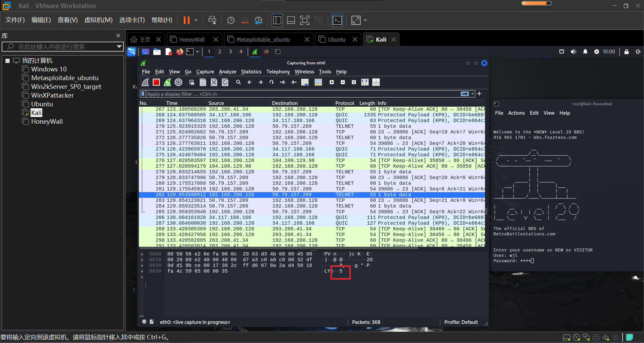
Task: Pause the virtual machine
Action: pyautogui.click(x=186, y=20)
